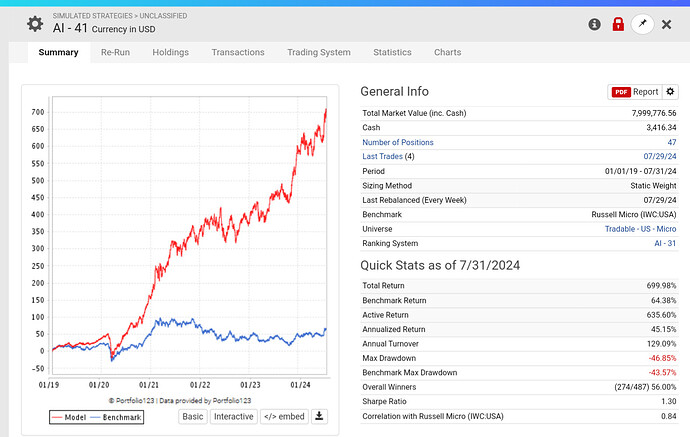Screen dimensions: 690x437
Task: Click Benchmark Max Drawdown value -43.57%
Action: [x=663, y=372]
